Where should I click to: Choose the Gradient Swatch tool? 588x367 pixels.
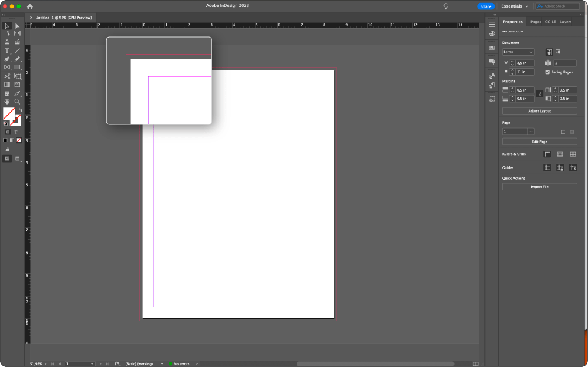(x=7, y=84)
